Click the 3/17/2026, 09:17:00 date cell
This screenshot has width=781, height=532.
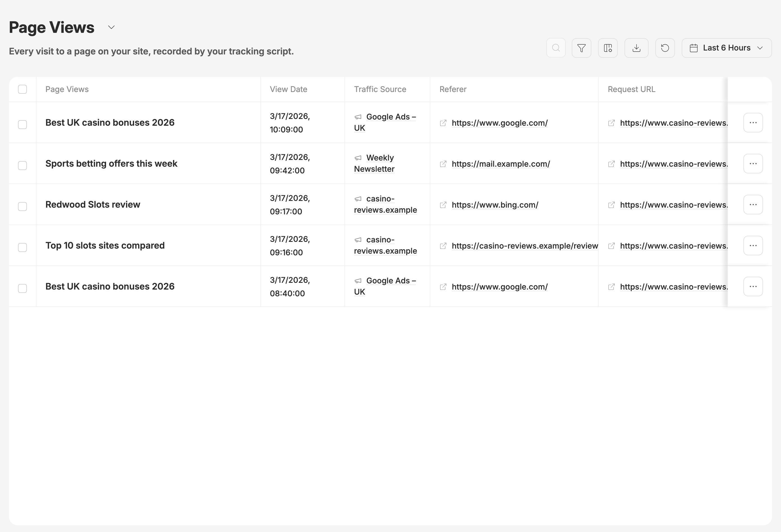(290, 205)
